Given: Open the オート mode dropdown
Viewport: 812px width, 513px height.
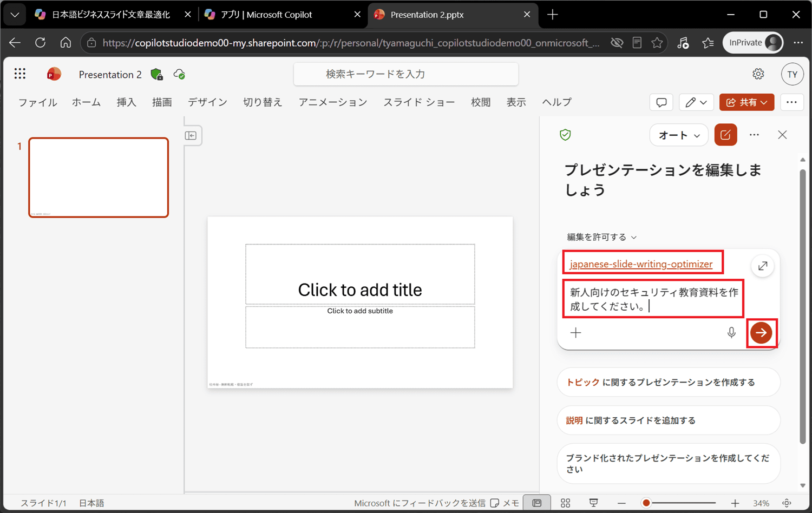Looking at the screenshot, I should click(x=679, y=135).
